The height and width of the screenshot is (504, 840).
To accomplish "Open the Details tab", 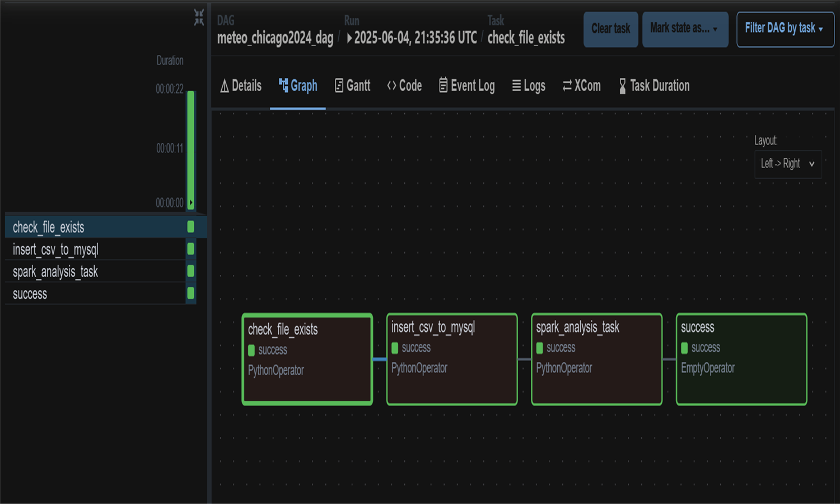I will 241,86.
